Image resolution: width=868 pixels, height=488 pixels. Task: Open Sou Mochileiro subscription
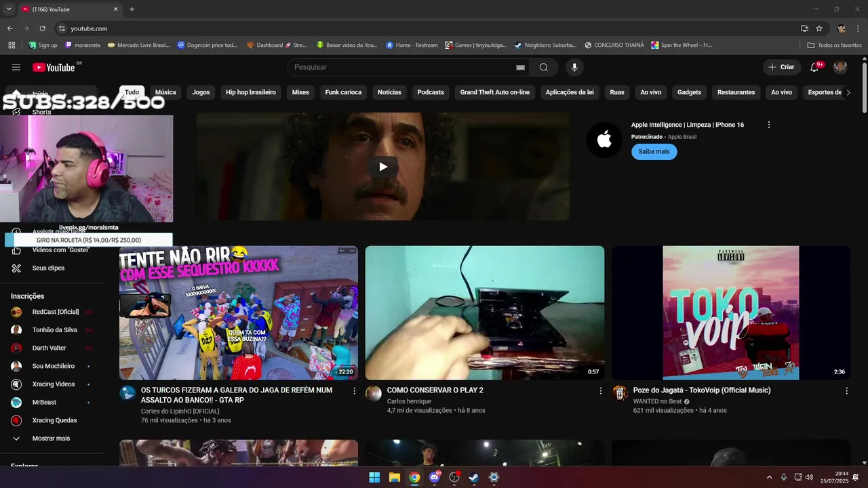[x=52, y=366]
